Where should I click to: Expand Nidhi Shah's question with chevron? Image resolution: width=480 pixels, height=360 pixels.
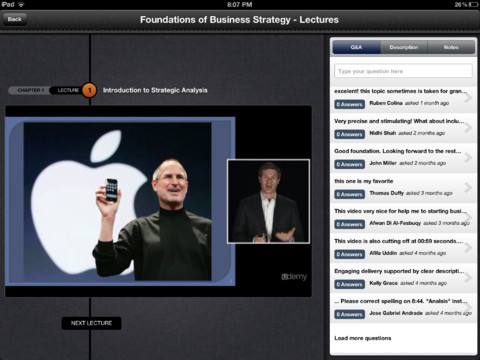pos(468,127)
